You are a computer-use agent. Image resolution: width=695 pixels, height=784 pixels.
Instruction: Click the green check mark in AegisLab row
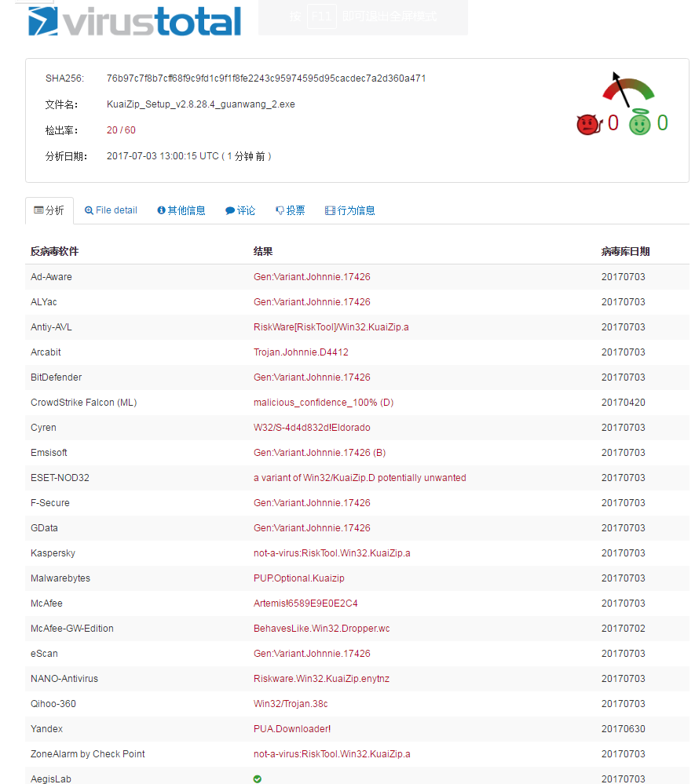pos(257,779)
